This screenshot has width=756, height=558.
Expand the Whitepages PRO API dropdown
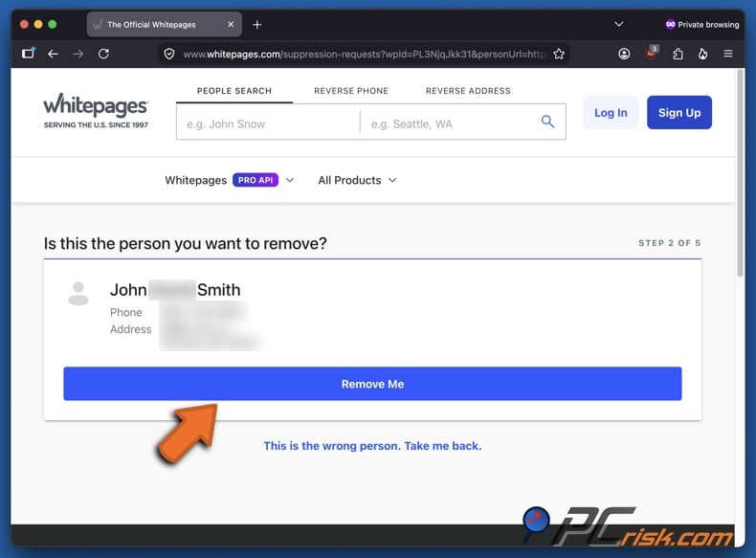[229, 180]
